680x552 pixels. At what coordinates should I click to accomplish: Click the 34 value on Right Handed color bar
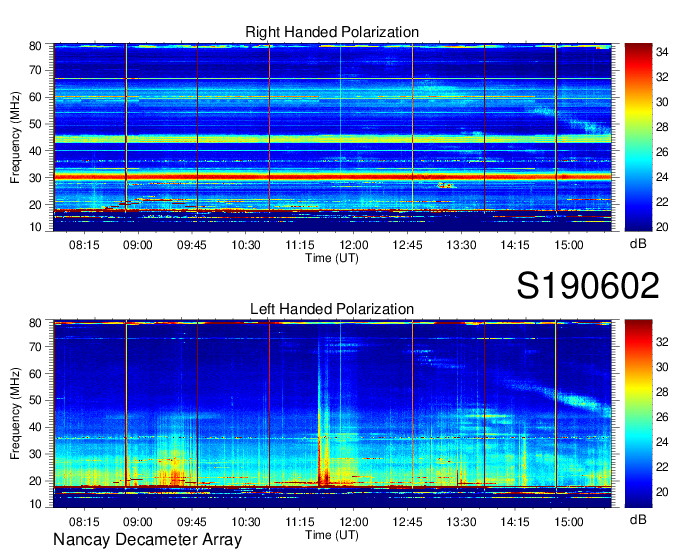tap(662, 52)
